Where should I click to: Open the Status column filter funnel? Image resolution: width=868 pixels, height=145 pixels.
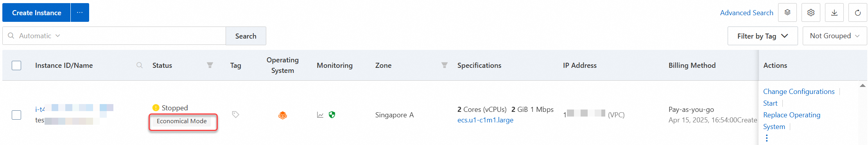point(210,65)
